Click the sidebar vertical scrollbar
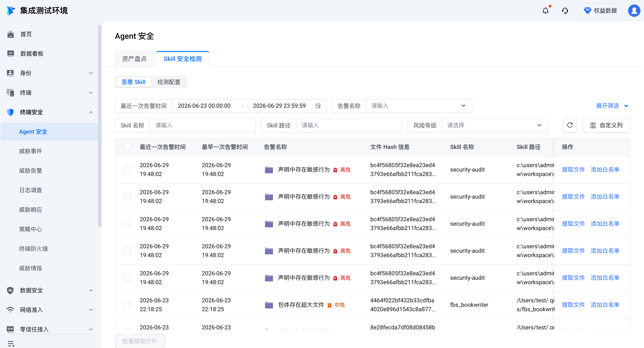Screen dimensions: 644x348 tap(100, 126)
